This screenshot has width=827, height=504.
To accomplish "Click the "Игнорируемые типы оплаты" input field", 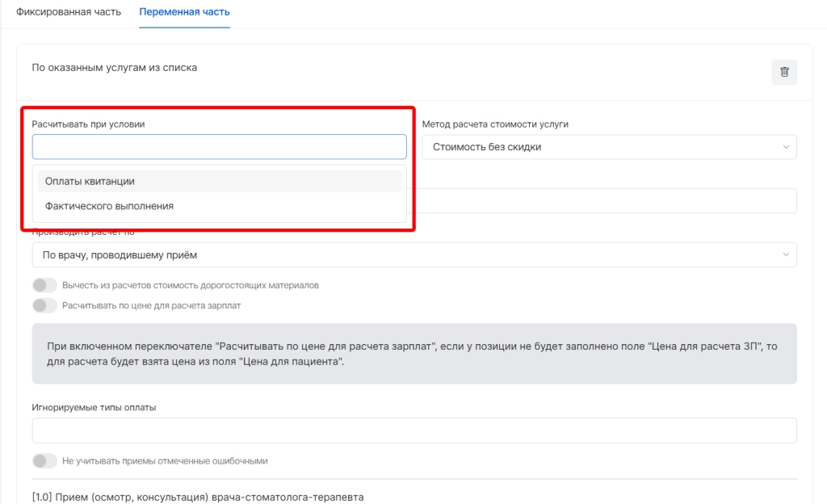I will [x=413, y=430].
